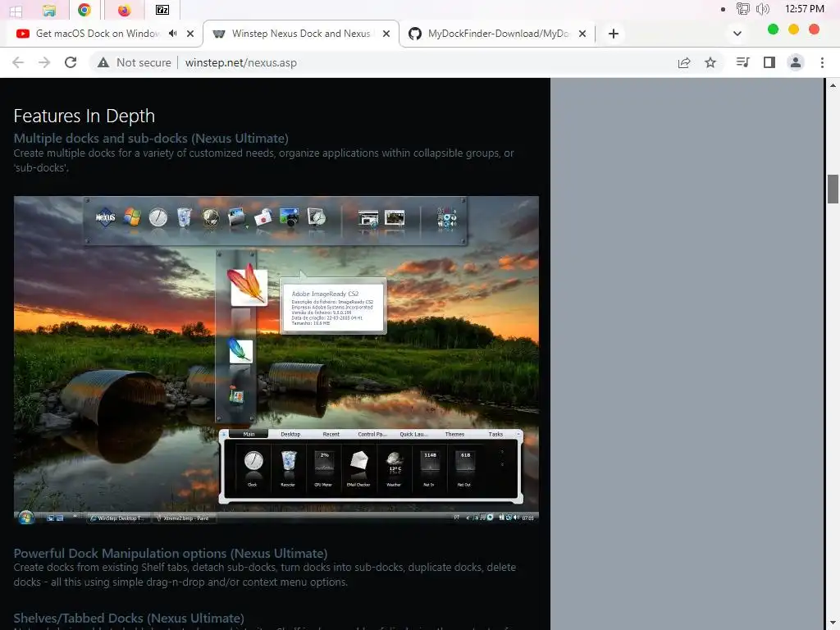Launch Firefox from the taskbar
The height and width of the screenshot is (630, 840).
pos(125,10)
